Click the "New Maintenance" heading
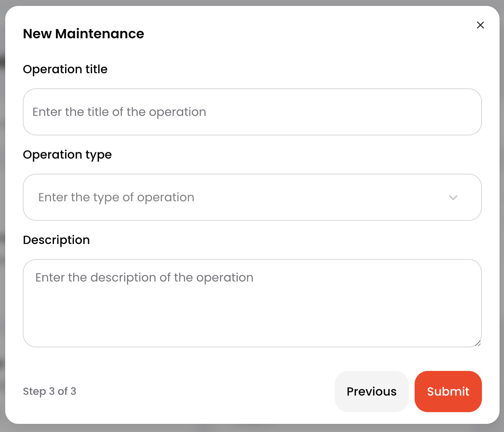The image size is (504, 432). click(84, 34)
